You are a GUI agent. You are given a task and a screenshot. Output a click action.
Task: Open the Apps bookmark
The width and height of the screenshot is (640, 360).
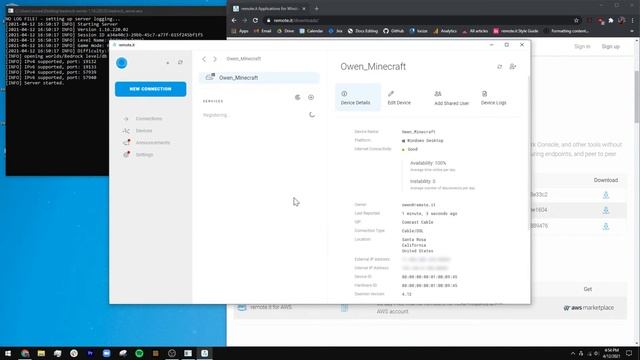point(240,31)
